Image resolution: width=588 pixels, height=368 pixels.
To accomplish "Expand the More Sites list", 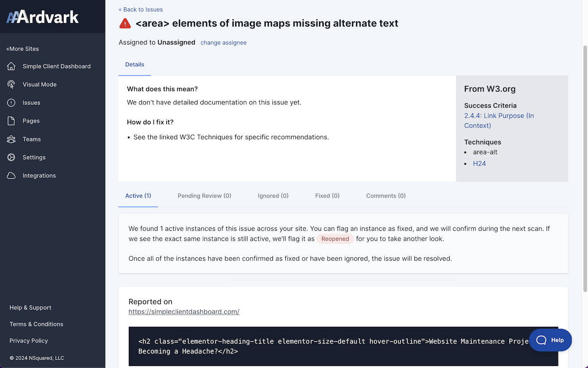I will (x=23, y=49).
